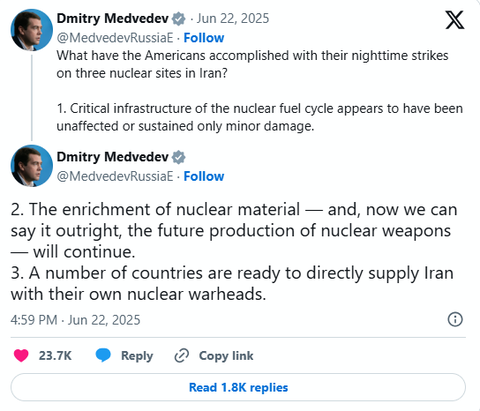
Task: Open the 4:59 PM · Jun 22, 2025 timestamp
Action: (x=75, y=320)
